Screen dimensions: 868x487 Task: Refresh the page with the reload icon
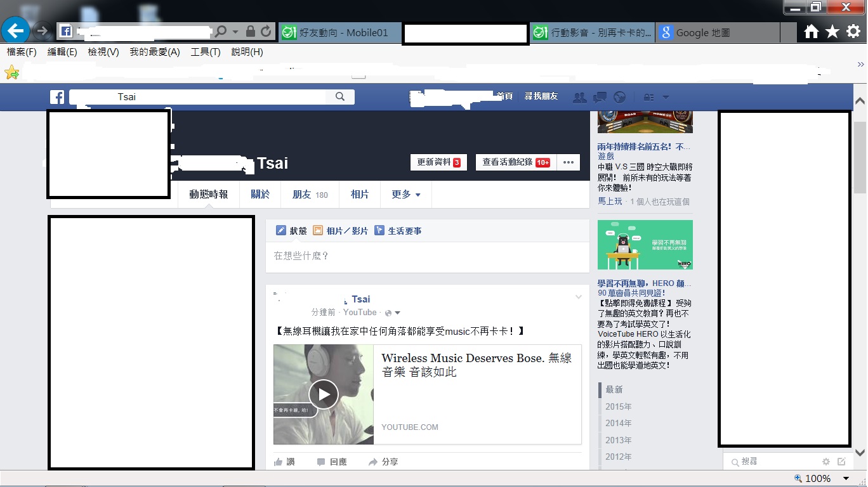click(266, 31)
